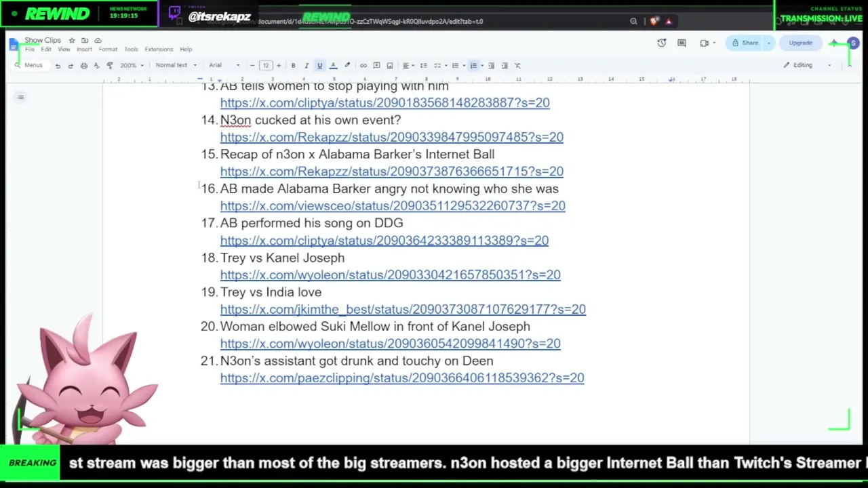This screenshot has height=488, width=868.
Task: Search the Menus box
Action: point(29,66)
